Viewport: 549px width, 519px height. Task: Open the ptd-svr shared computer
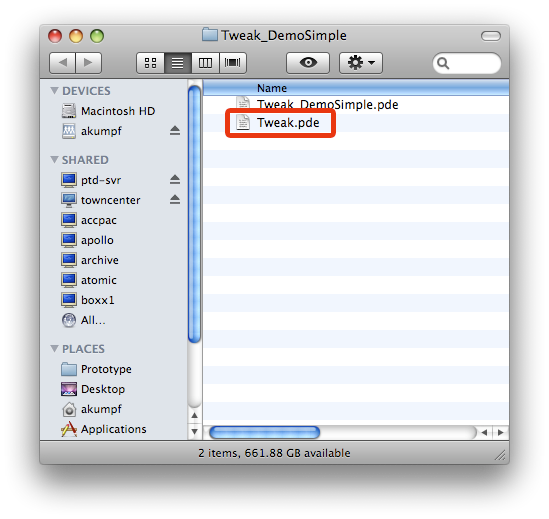tap(91, 180)
